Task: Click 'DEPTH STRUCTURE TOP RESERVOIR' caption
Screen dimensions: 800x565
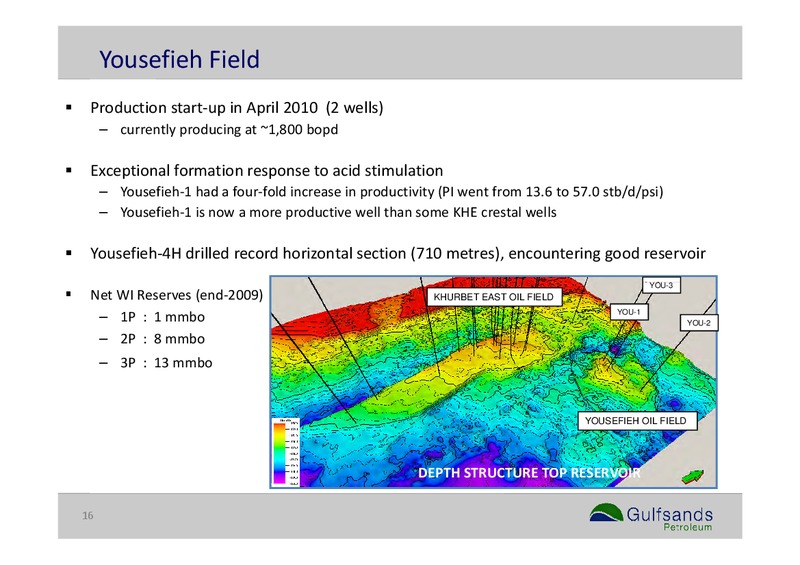Action: click(529, 473)
